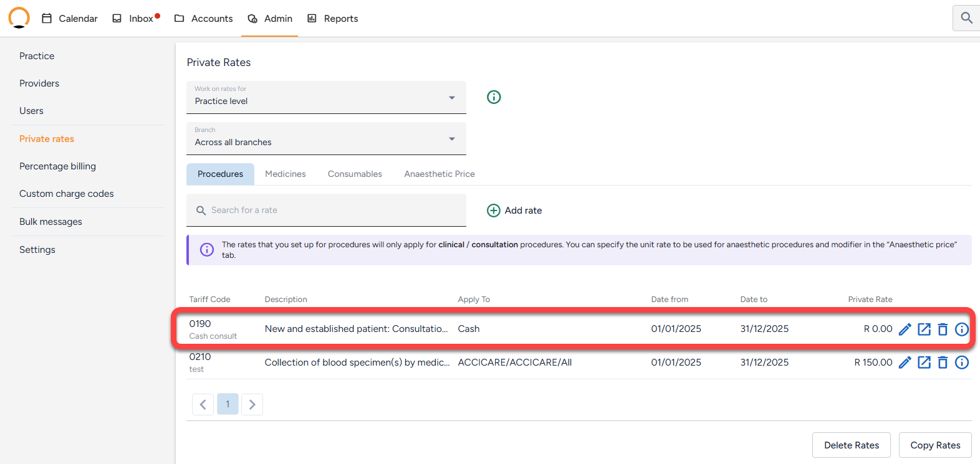980x464 pixels.
Task: Delete the 0190 rate using trash icon
Action: (x=943, y=329)
